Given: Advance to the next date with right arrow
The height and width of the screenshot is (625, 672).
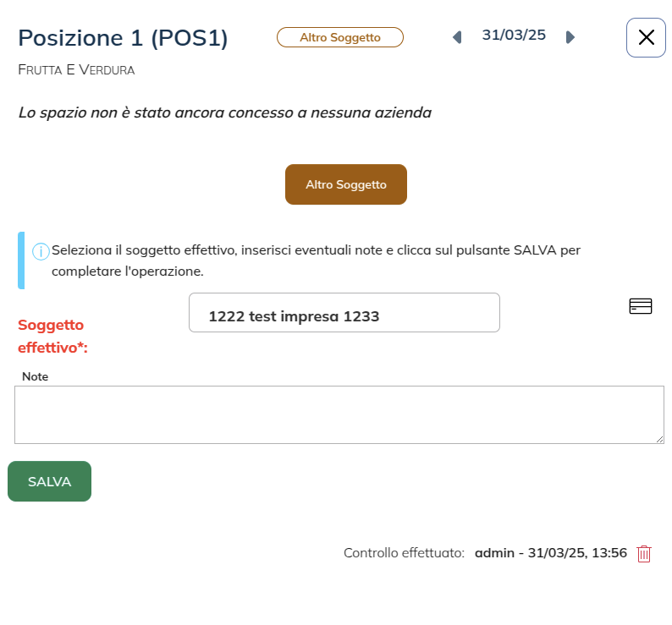Looking at the screenshot, I should [570, 37].
